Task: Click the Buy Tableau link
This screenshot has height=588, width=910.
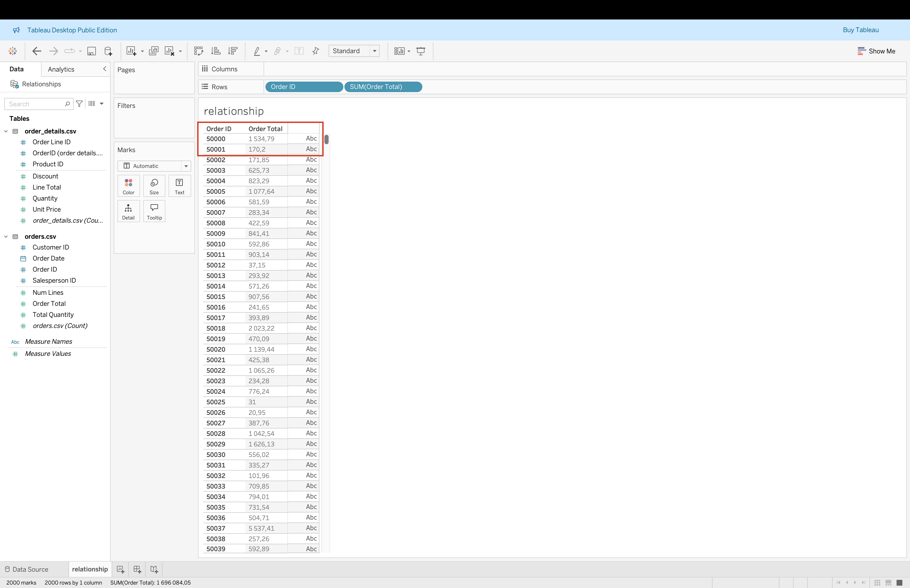Action: coord(860,30)
